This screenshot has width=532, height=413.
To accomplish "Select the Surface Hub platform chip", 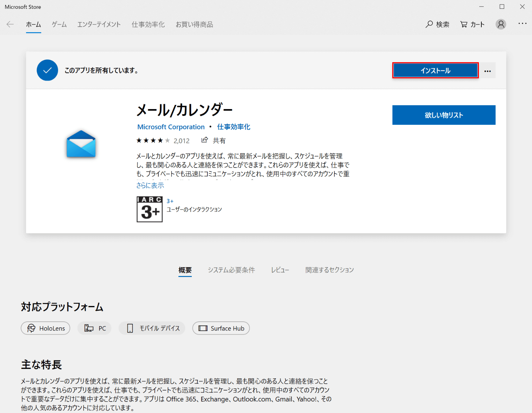I will coord(221,328).
